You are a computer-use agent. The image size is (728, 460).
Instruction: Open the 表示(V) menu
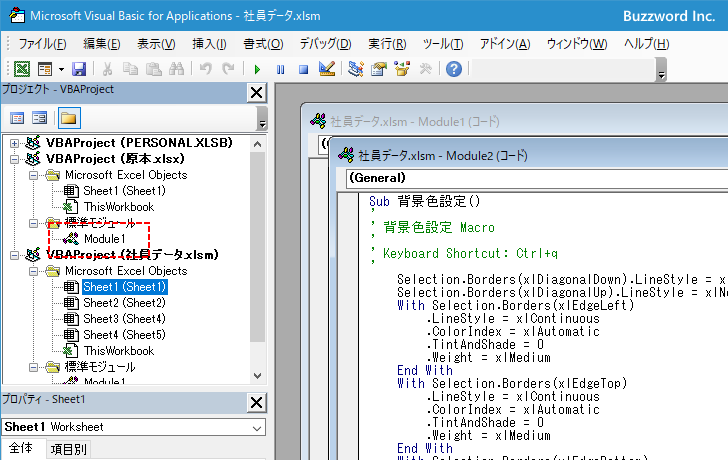coord(156,44)
